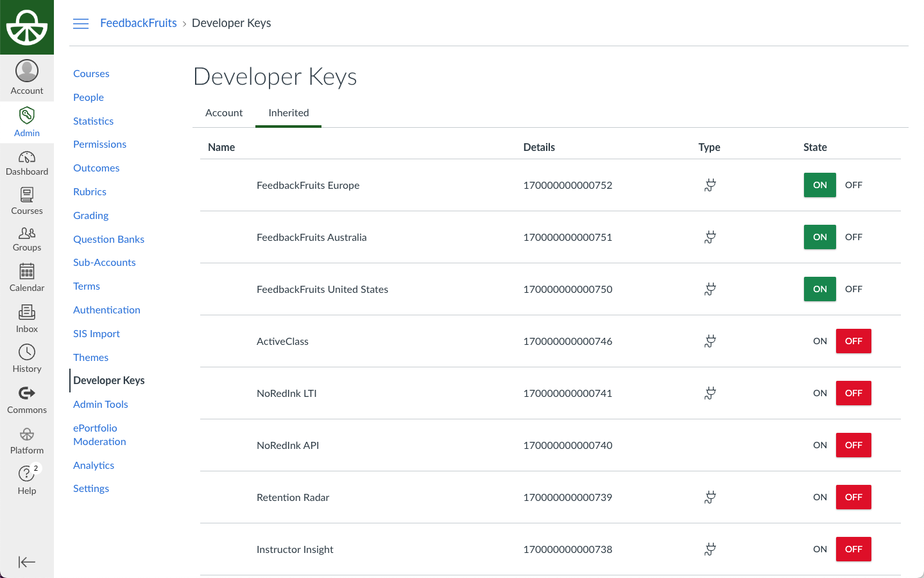Open the Question Banks link
The width and height of the screenshot is (924, 578).
pyautogui.click(x=108, y=239)
